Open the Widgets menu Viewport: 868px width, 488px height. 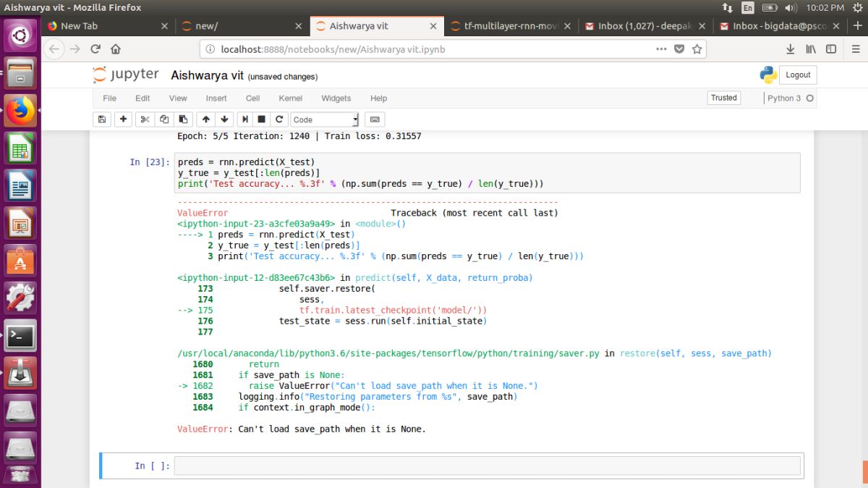tap(336, 98)
